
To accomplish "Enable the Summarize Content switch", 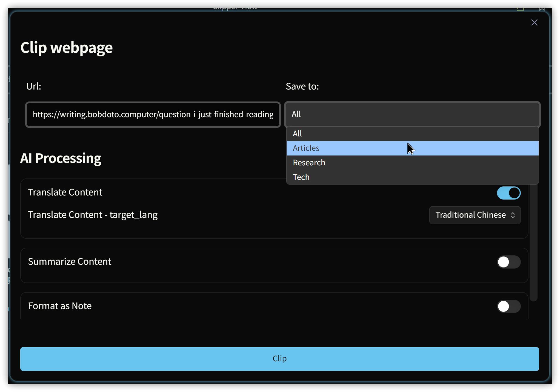I will [508, 262].
